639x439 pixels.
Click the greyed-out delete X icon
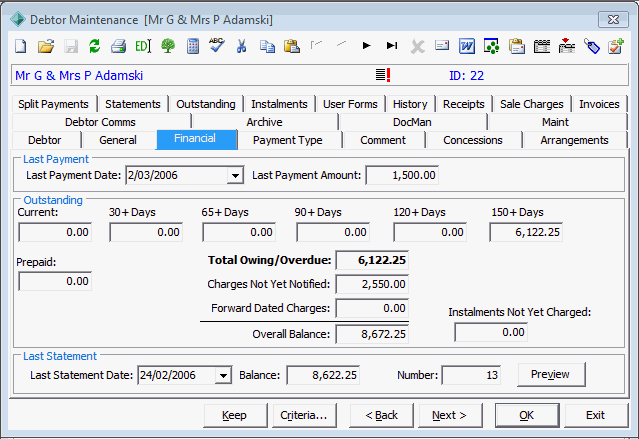click(417, 46)
